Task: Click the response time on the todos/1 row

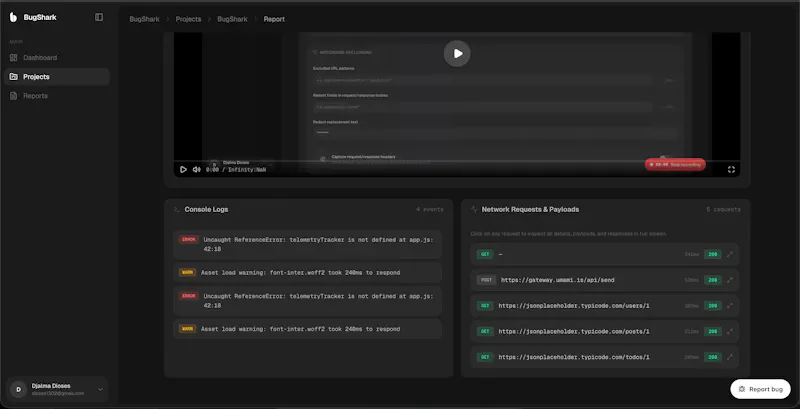Action: click(x=691, y=357)
